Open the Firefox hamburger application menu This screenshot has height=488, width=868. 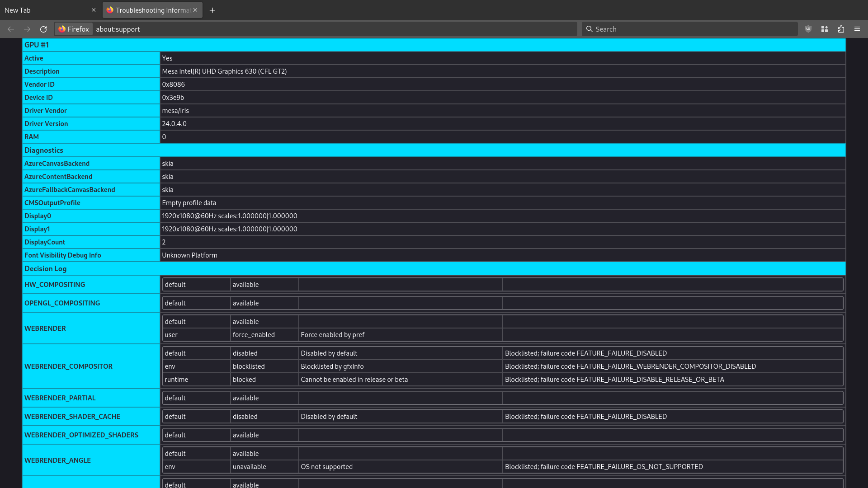857,29
